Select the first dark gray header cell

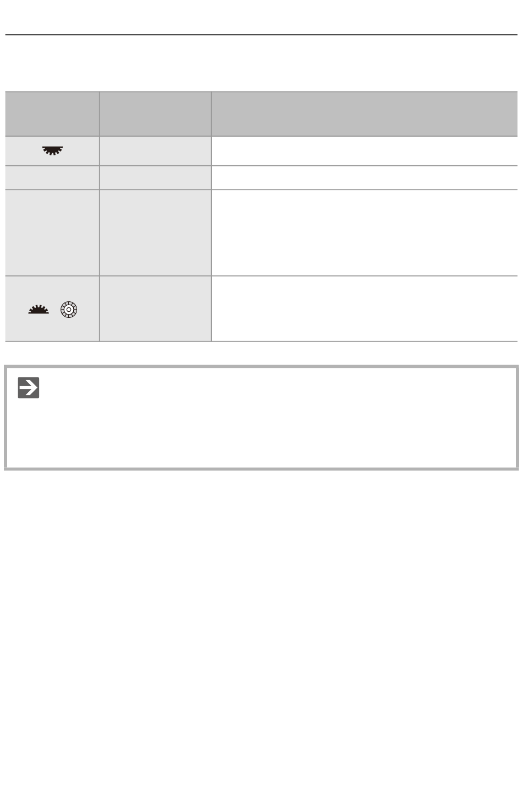point(52,114)
